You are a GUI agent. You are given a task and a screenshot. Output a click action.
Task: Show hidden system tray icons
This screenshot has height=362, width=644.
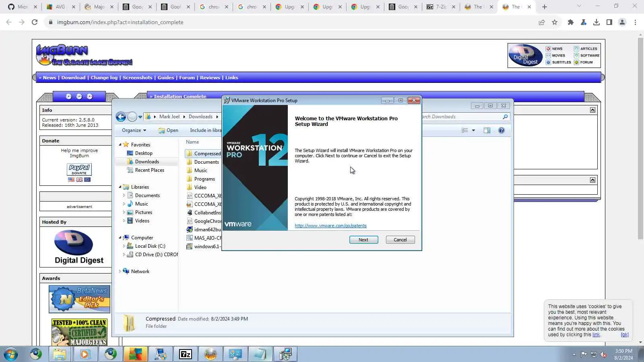tap(574, 354)
